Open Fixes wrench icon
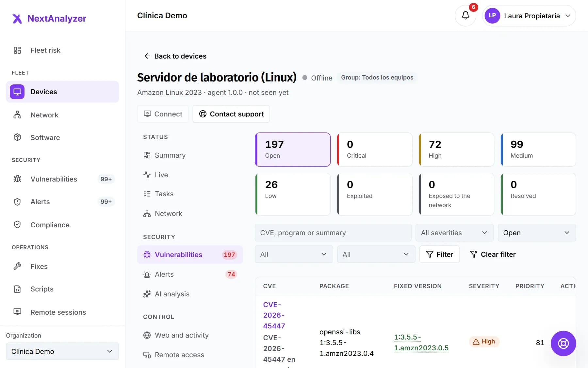This screenshot has height=368, width=588. tap(17, 266)
